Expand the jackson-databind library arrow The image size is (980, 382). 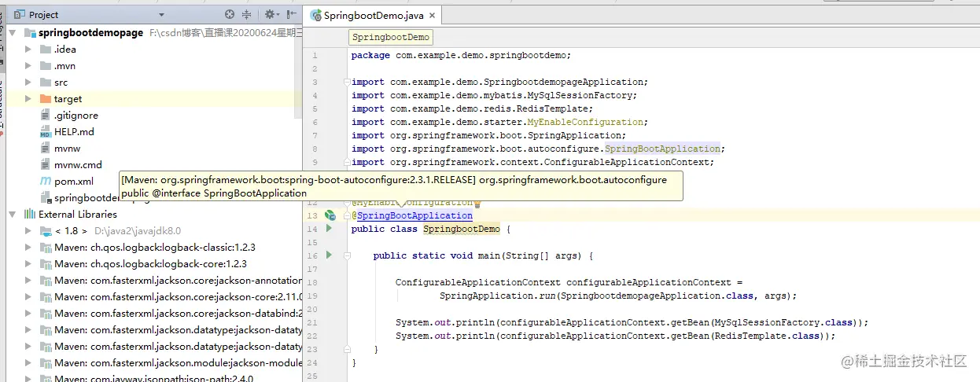point(28,313)
